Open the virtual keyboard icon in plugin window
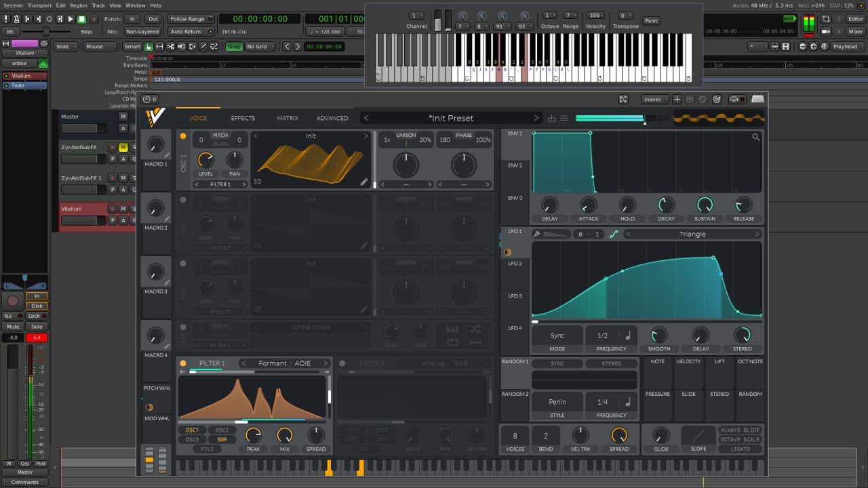The width and height of the screenshot is (868, 488). pyautogui.click(x=757, y=100)
